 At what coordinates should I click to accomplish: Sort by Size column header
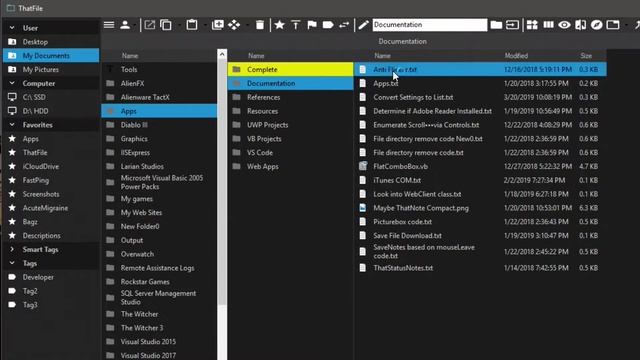pyautogui.click(x=586, y=56)
